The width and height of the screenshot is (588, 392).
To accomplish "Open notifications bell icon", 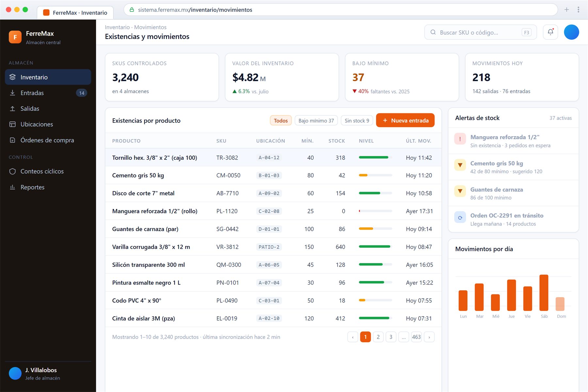I will click(550, 32).
